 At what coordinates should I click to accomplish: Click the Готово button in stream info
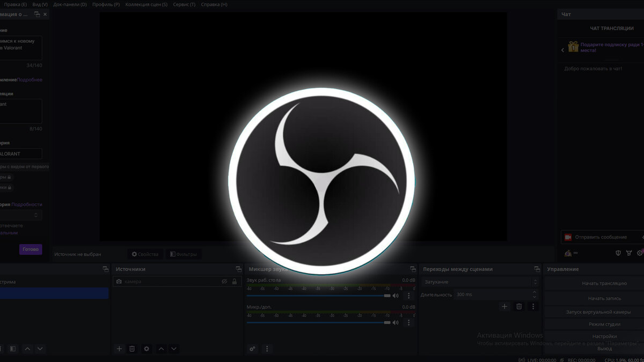coord(31,249)
